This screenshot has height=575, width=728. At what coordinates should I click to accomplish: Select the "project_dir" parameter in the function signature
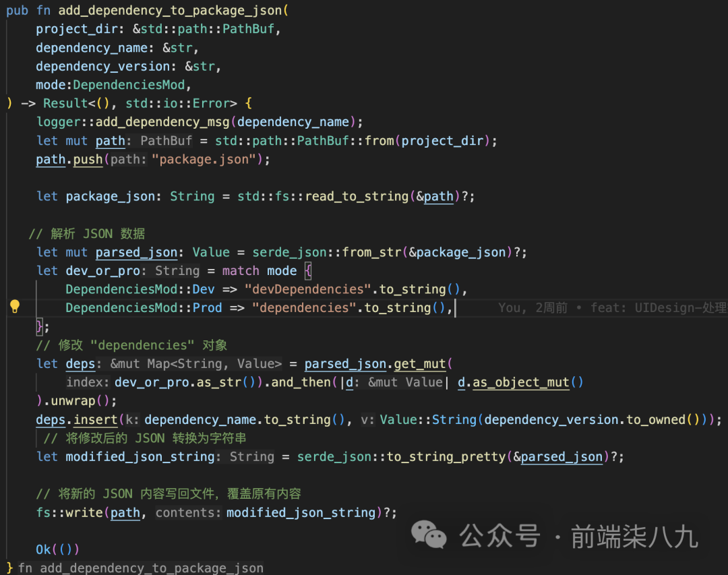pyautogui.click(x=77, y=29)
